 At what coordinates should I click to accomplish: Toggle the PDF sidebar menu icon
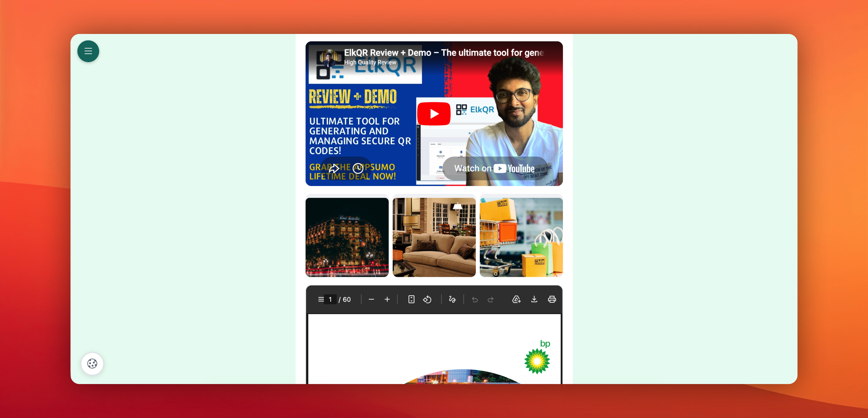(321, 299)
